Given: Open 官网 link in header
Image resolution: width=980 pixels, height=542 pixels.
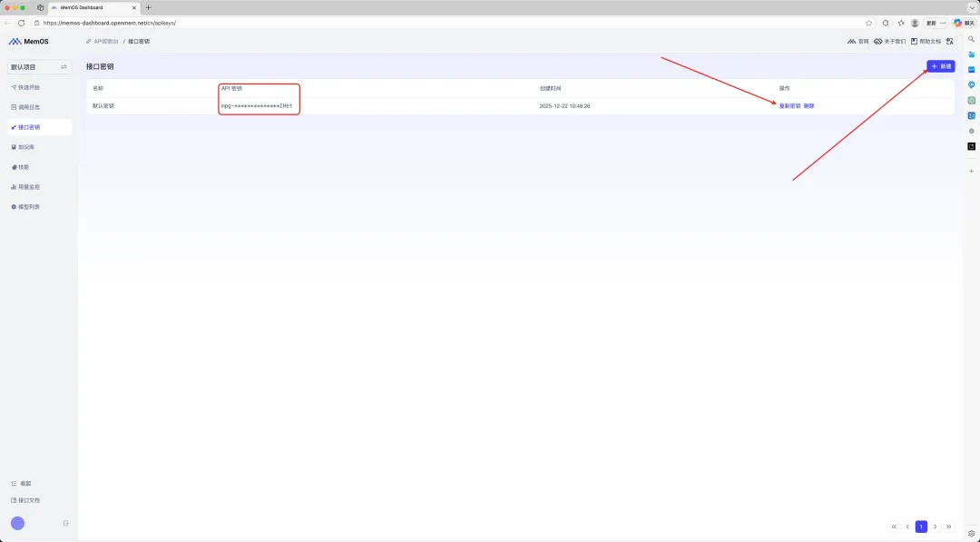Looking at the screenshot, I should click(x=858, y=41).
